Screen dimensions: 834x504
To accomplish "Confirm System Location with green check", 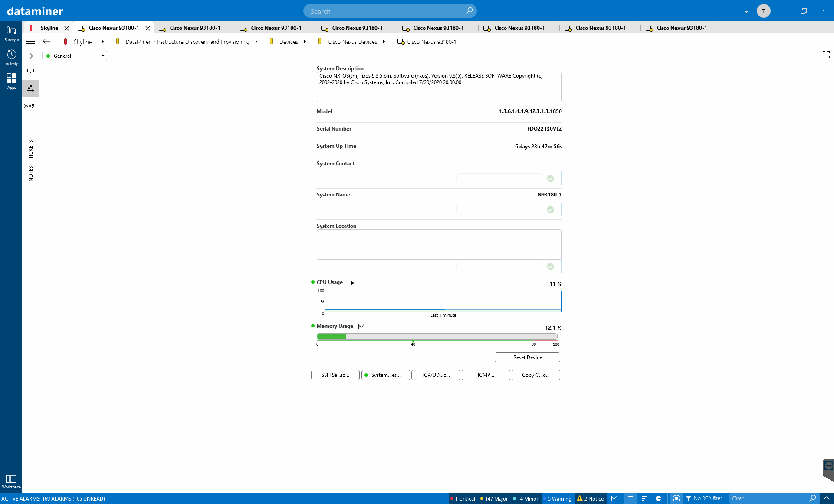I will pos(550,266).
